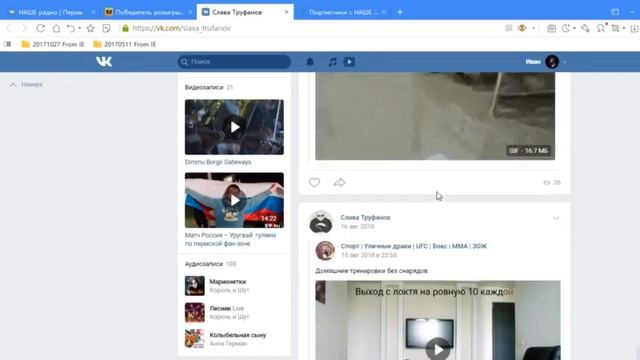Click the Иван user avatar
The height and width of the screenshot is (360, 640).
click(x=552, y=62)
